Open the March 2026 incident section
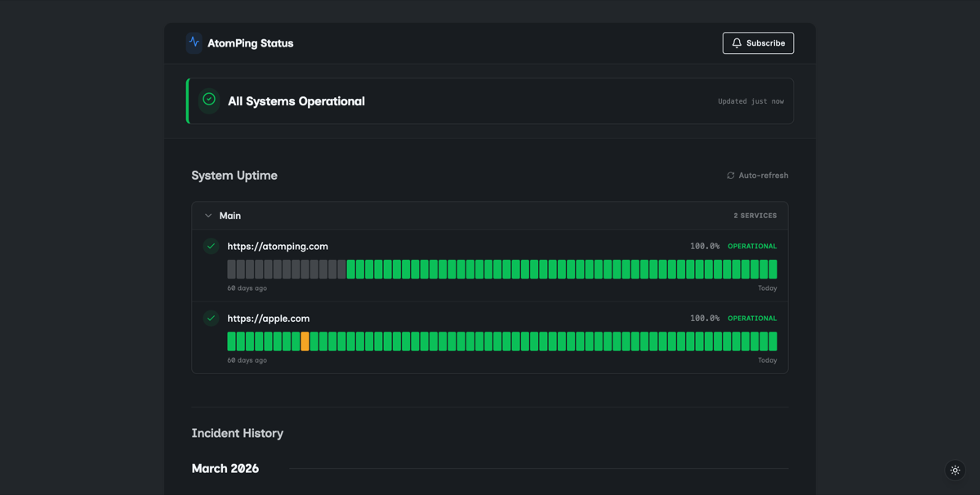 225,468
